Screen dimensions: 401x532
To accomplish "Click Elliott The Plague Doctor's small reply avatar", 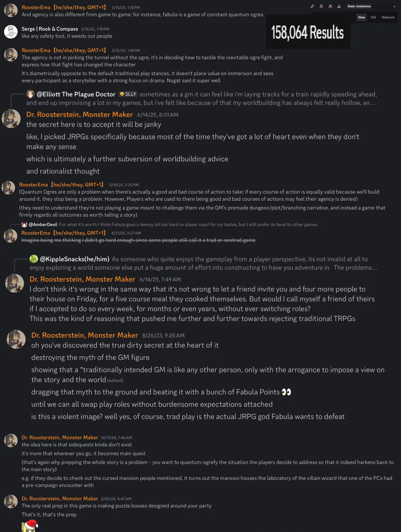I will click(x=31, y=94).
